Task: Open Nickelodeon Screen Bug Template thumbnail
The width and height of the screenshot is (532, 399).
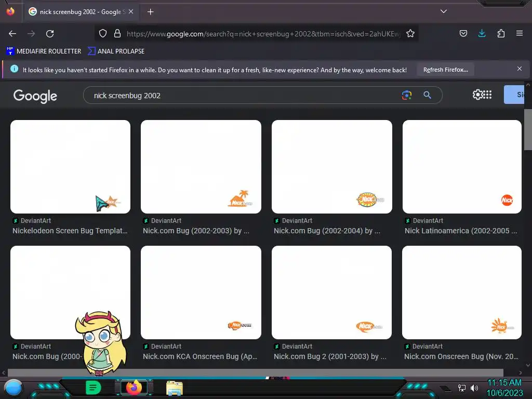Action: pyautogui.click(x=70, y=167)
